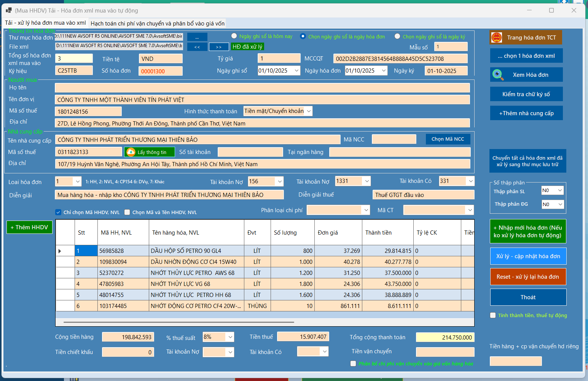Select Ngày ghi sổ là hôm nay option
588x381 pixels.
(x=234, y=36)
